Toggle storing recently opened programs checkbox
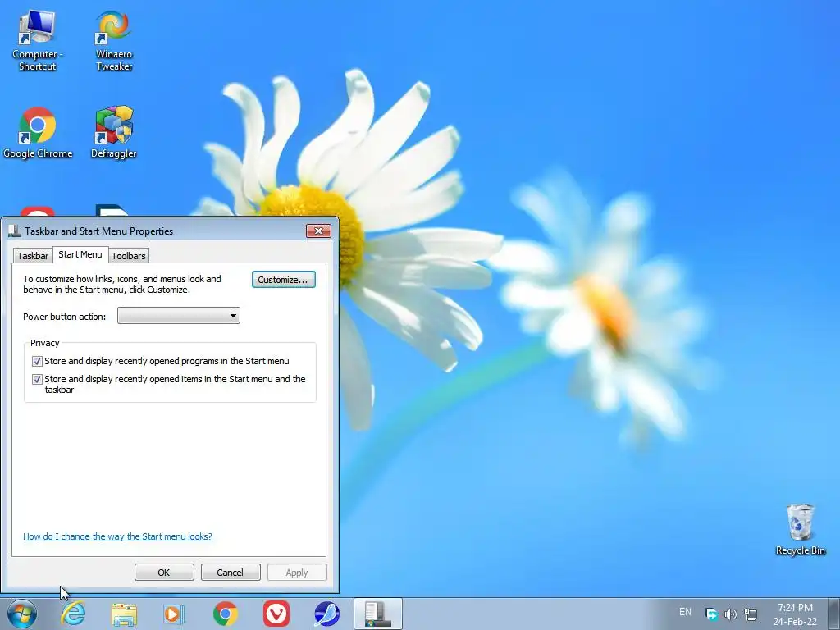Viewport: 840px width, 630px height. click(37, 361)
